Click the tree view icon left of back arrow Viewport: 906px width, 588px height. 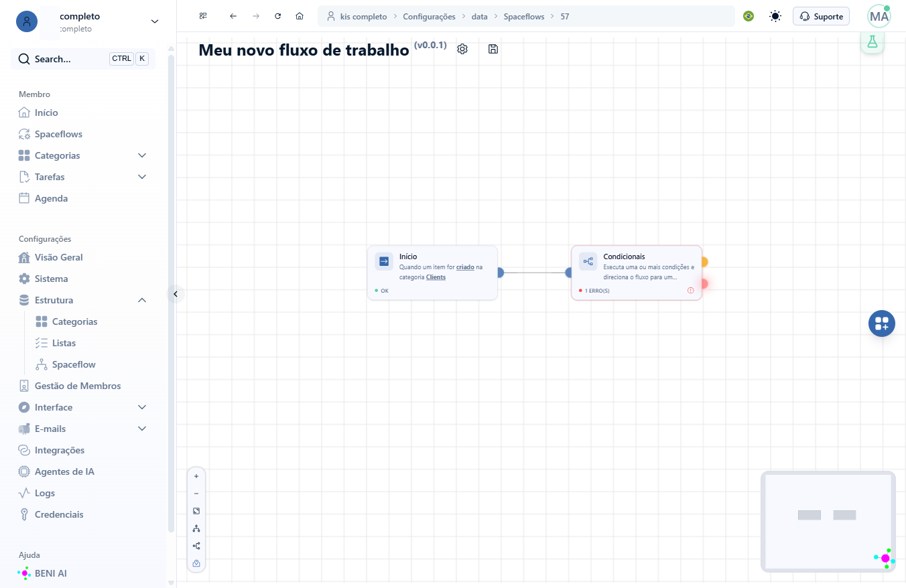(x=203, y=16)
